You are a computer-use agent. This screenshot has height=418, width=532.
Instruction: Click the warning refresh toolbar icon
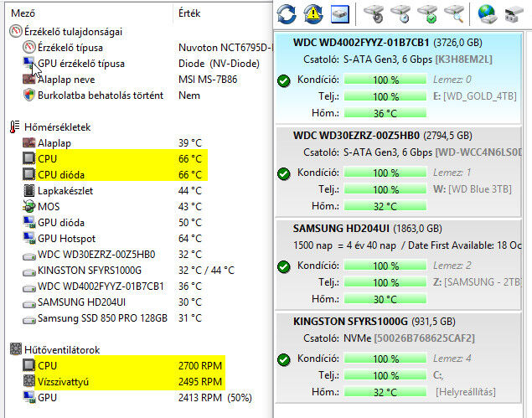(312, 14)
